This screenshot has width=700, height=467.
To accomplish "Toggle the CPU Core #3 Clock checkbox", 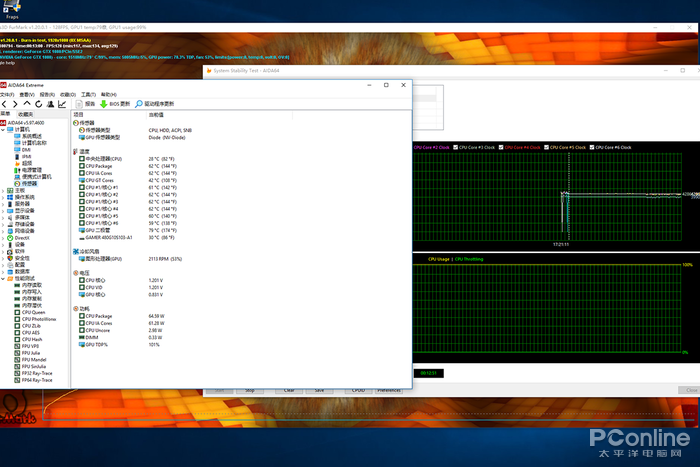I will [x=457, y=147].
